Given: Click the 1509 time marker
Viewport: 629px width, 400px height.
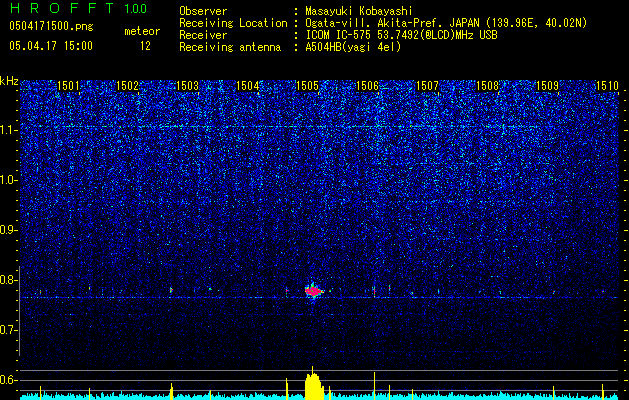Looking at the screenshot, I should click(x=547, y=86).
